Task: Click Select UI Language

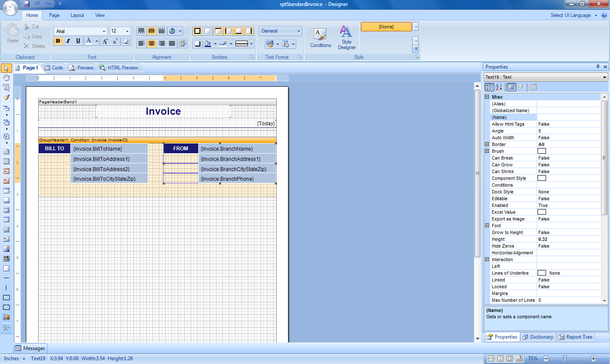Action: click(571, 15)
